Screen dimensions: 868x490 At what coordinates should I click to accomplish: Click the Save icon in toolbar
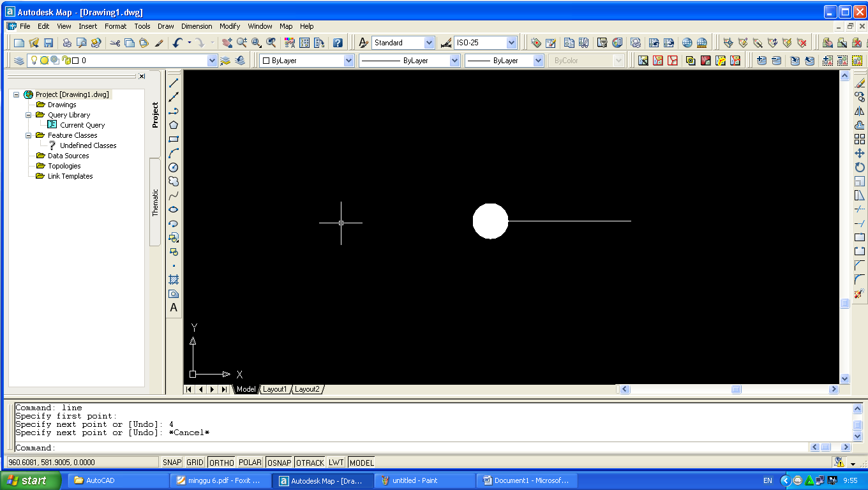click(x=49, y=43)
